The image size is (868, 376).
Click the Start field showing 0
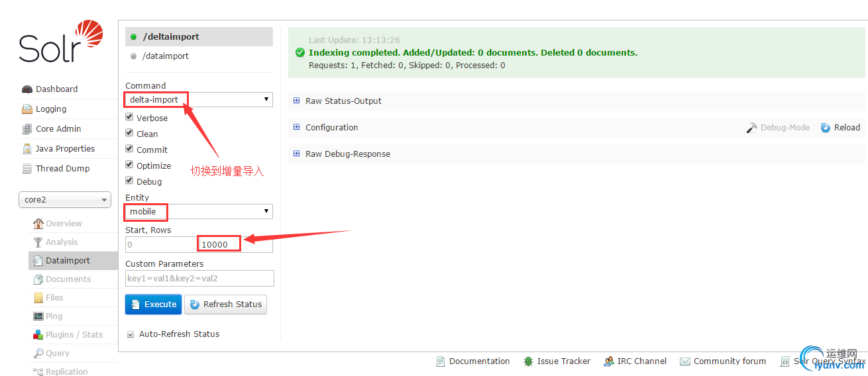[x=161, y=244]
